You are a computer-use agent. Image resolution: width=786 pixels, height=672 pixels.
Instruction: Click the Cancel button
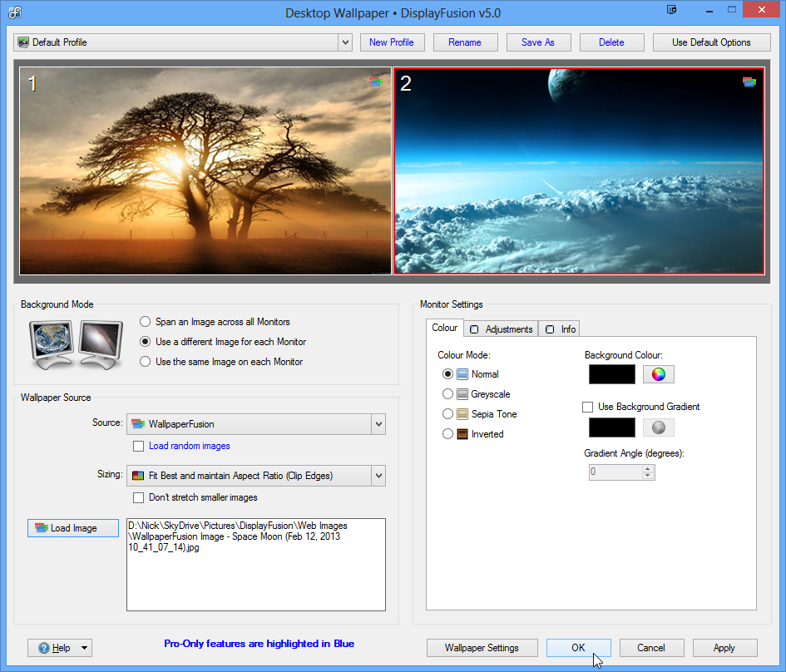[x=651, y=648]
